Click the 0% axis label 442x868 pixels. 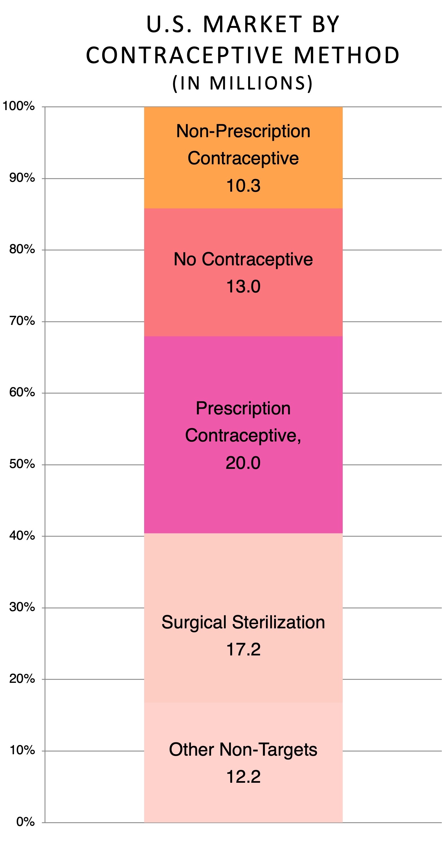pos(26,822)
